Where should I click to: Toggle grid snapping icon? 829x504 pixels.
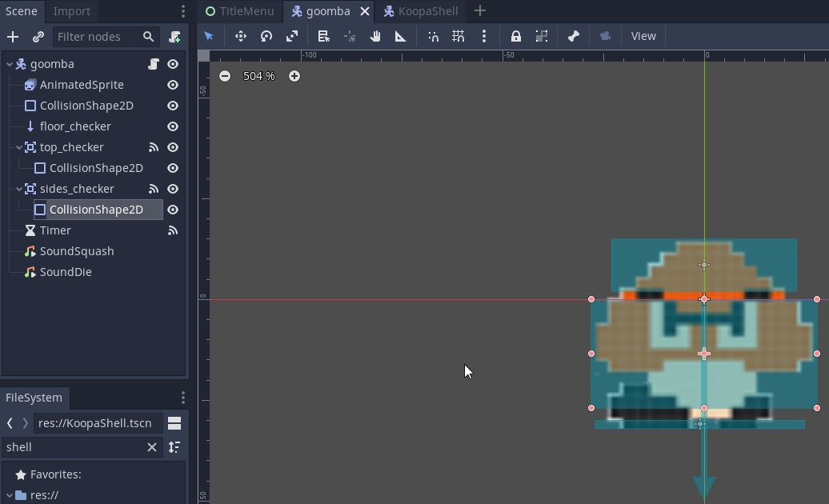click(459, 36)
